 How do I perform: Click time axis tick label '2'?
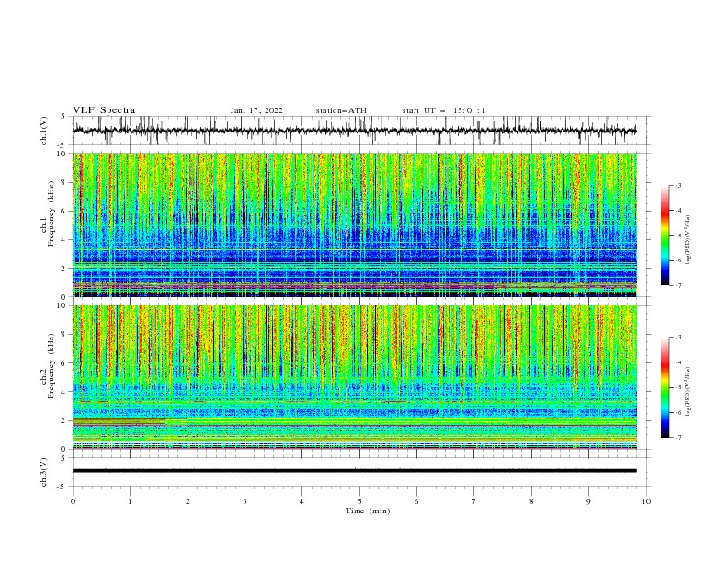click(188, 501)
